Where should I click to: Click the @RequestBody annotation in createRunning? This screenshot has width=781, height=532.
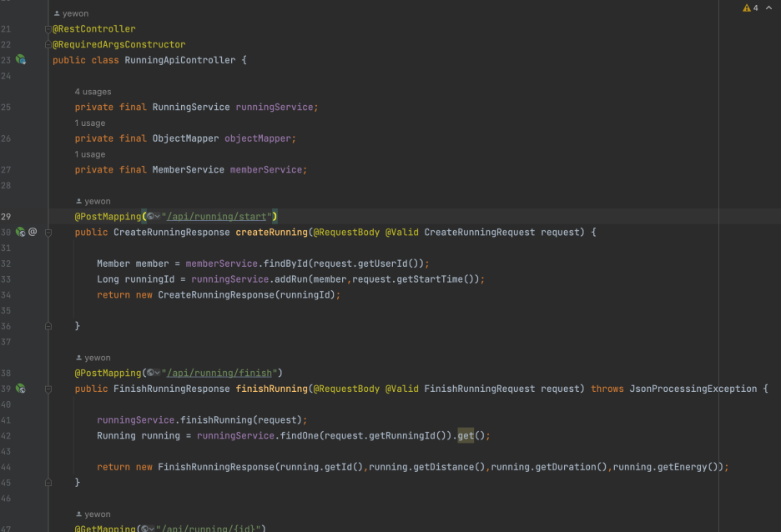pyautogui.click(x=346, y=233)
